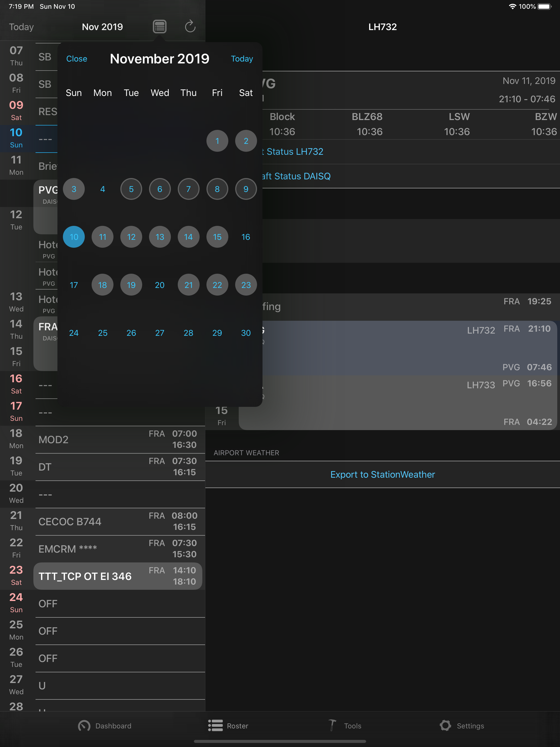560x747 pixels.
Task: Pick November 5 in the calendar
Action: coord(131,189)
